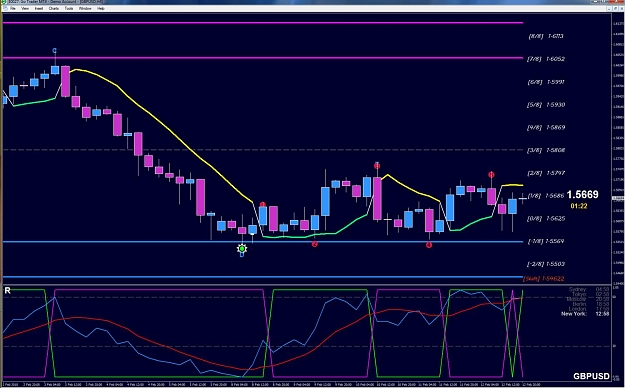Select the [0/8] 1.5625 level label
The height and width of the screenshot is (388, 625).
(x=546, y=219)
